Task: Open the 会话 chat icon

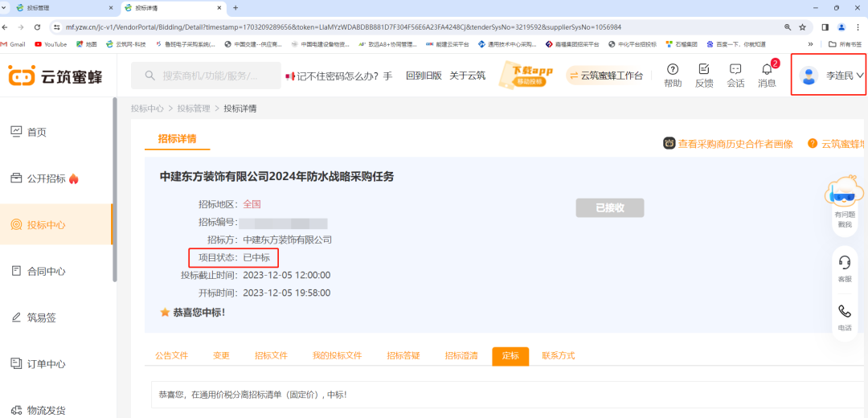Action: 735,76
